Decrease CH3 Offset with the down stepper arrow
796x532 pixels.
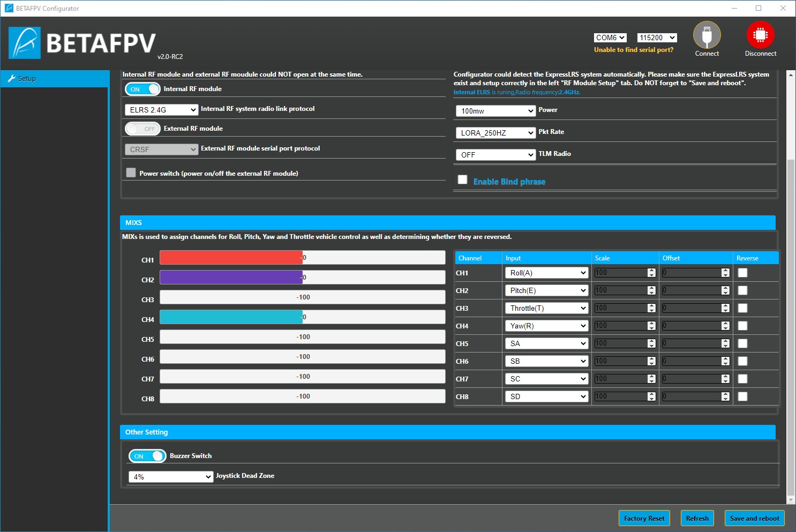click(x=725, y=311)
